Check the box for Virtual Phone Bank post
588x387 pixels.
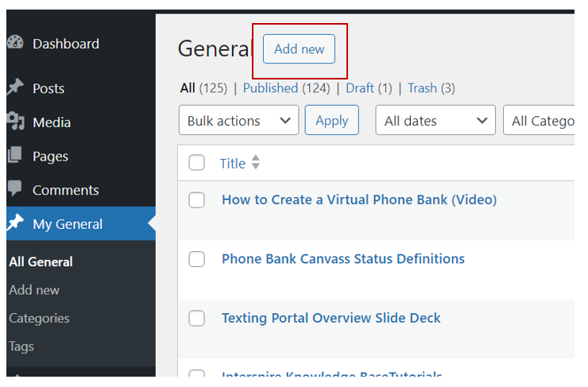pos(196,200)
